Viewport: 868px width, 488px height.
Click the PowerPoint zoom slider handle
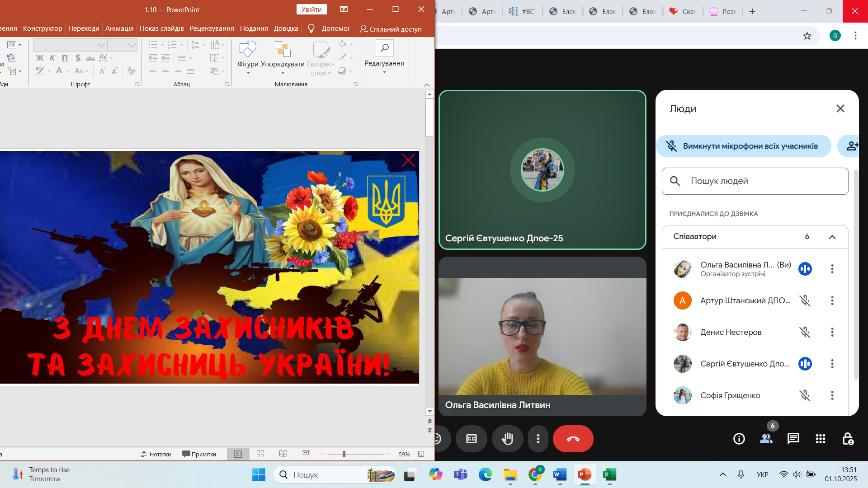(x=344, y=454)
